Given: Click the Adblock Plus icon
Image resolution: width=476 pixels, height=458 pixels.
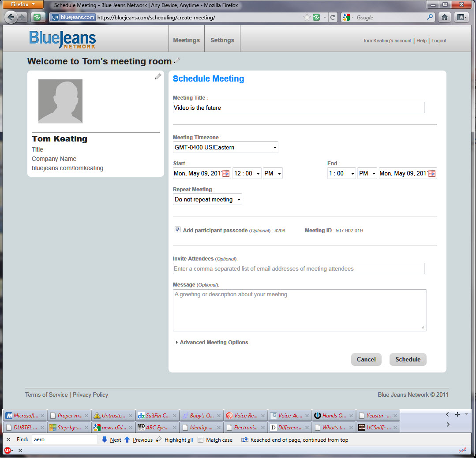Looking at the screenshot, I should click(7, 450).
